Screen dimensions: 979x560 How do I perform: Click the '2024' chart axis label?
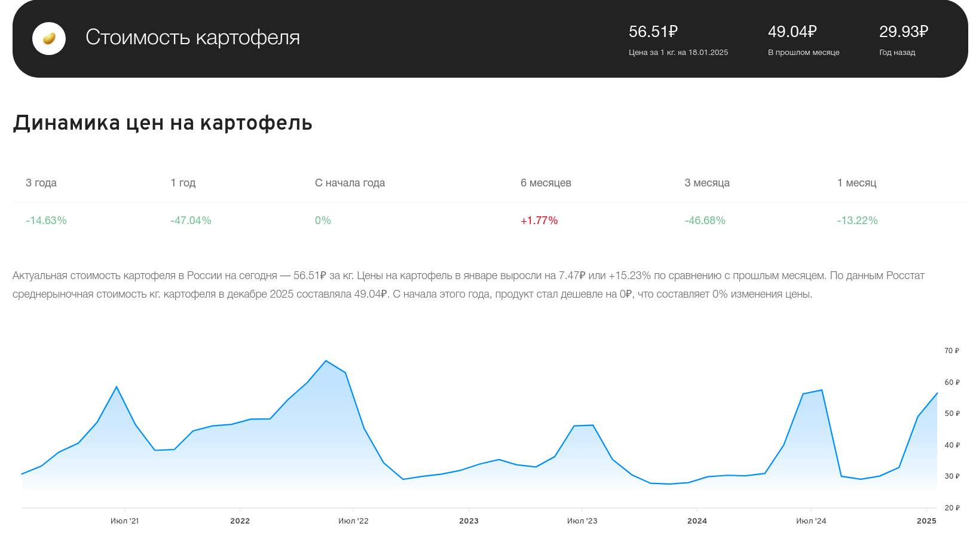(x=697, y=521)
